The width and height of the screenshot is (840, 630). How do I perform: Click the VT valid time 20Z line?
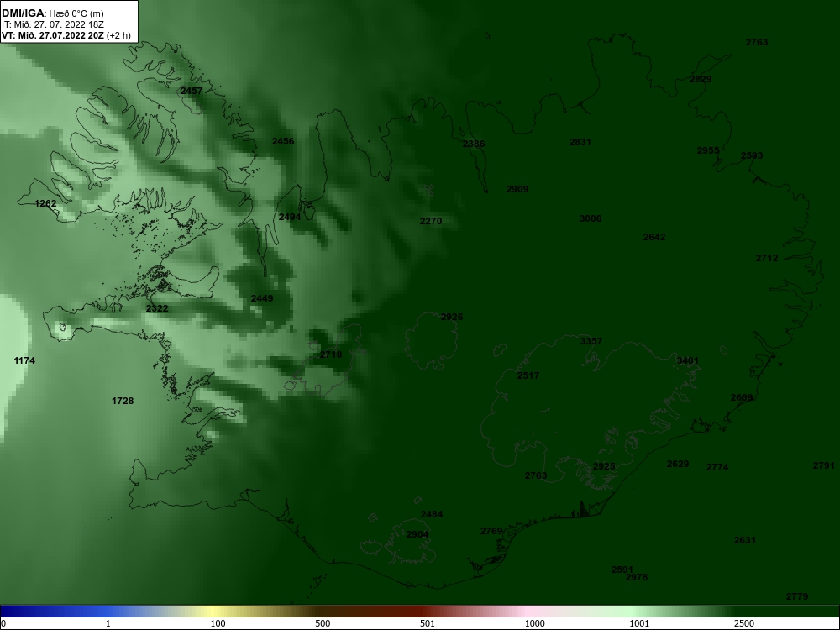[x=66, y=35]
